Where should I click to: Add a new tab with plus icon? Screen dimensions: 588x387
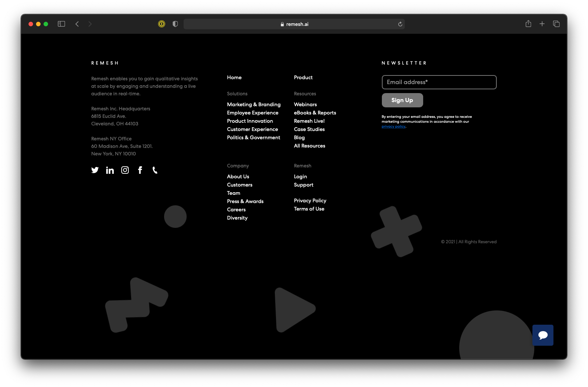coord(542,24)
